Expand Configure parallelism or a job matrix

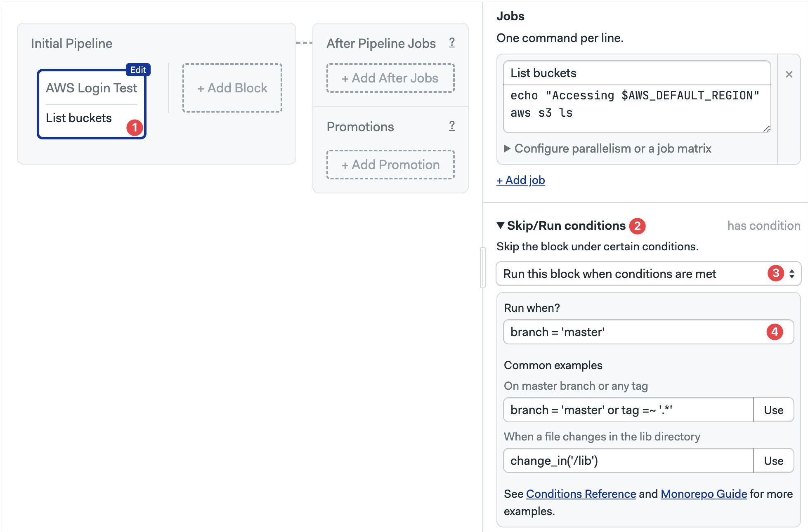click(607, 148)
